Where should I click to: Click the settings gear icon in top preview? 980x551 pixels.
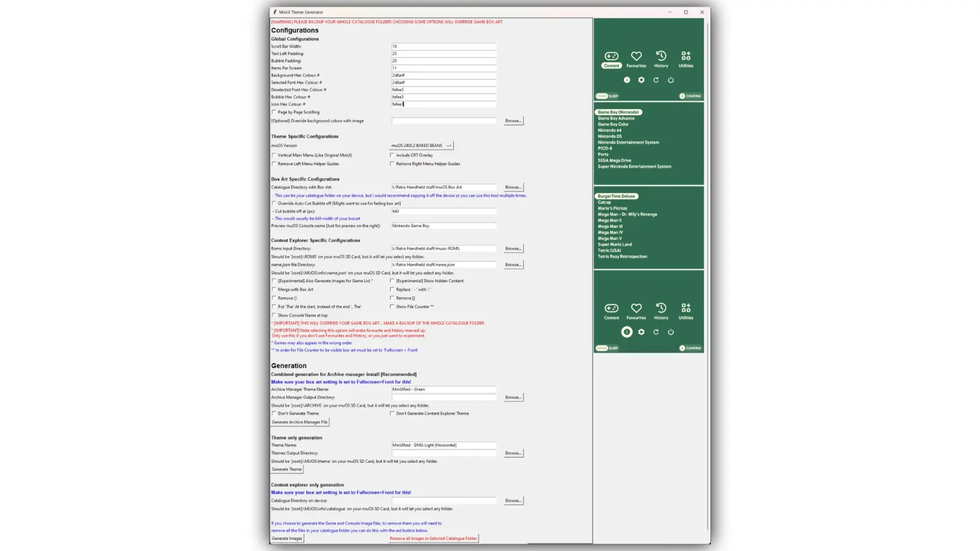[641, 80]
